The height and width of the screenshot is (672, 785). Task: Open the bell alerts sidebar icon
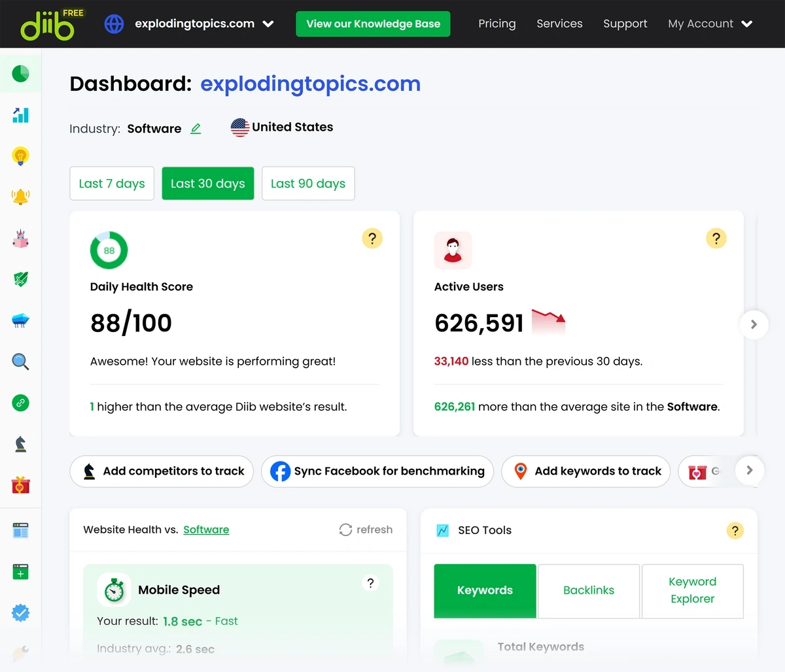pyautogui.click(x=20, y=197)
